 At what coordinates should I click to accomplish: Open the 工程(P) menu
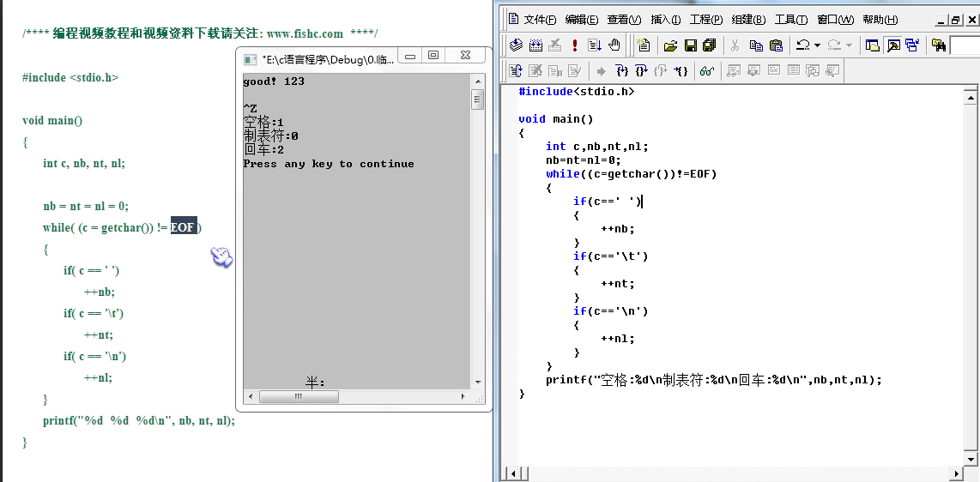(706, 20)
